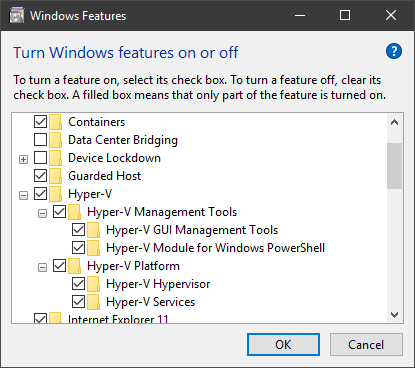Select the Hyper-V GUI Management Tools label
Viewport: 415px width, 368px height.
[192, 230]
